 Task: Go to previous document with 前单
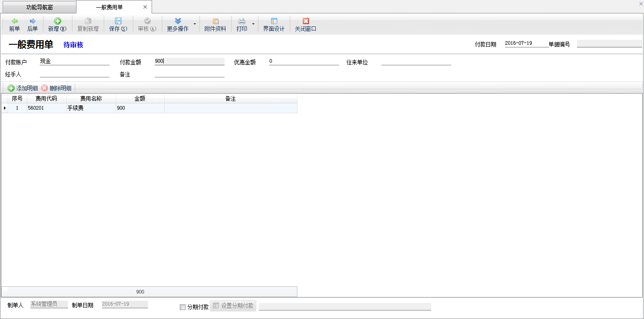point(14,25)
